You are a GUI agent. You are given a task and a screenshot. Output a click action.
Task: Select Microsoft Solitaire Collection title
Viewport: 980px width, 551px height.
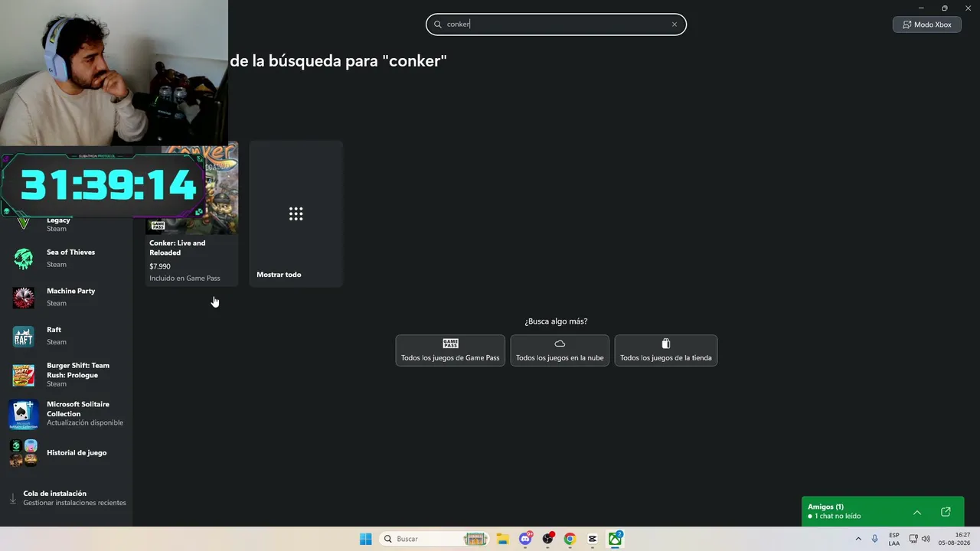pos(78,409)
